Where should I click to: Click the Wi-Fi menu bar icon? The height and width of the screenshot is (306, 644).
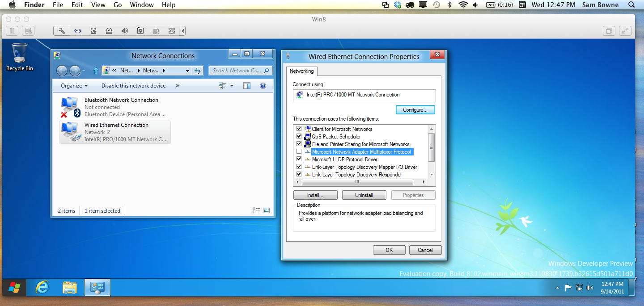[463, 5]
